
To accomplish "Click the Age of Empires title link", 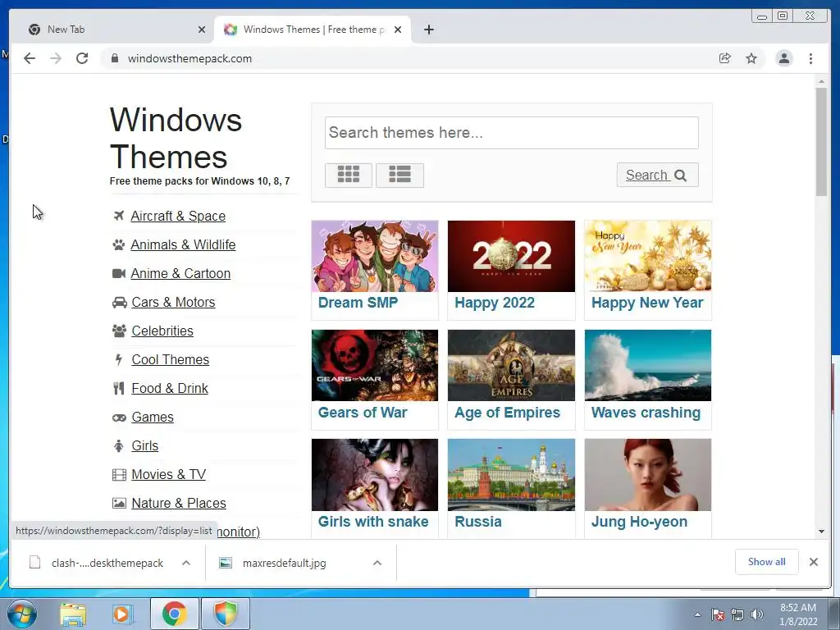I will pos(507,413).
